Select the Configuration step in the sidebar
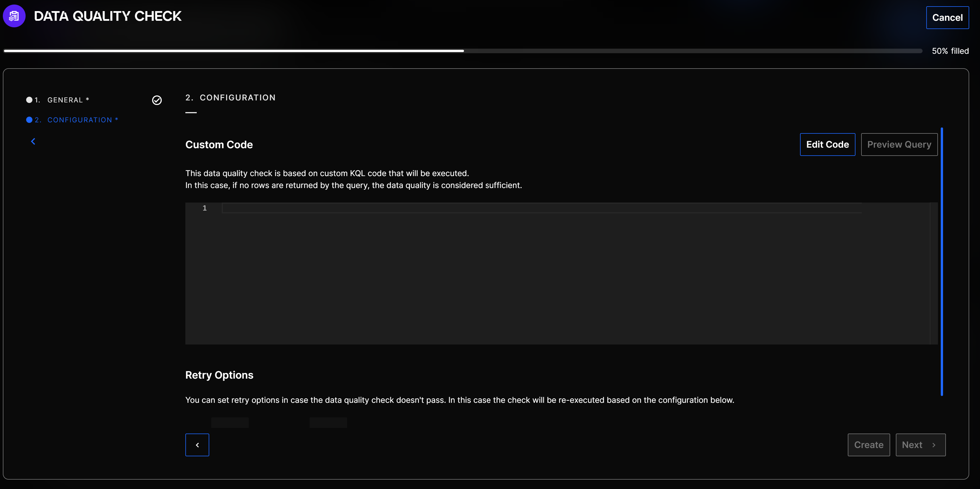Viewport: 980px width, 489px height. tap(80, 120)
